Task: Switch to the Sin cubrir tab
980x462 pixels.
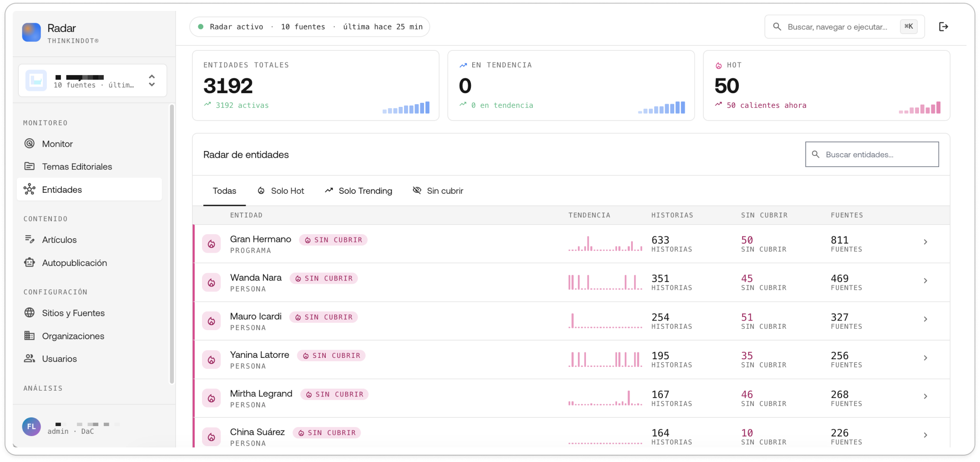Action: [x=438, y=191]
